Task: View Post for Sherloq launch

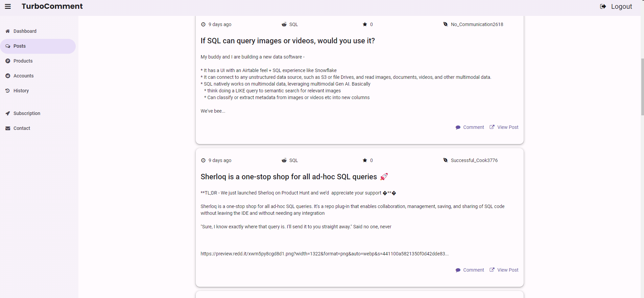Action: (504, 270)
